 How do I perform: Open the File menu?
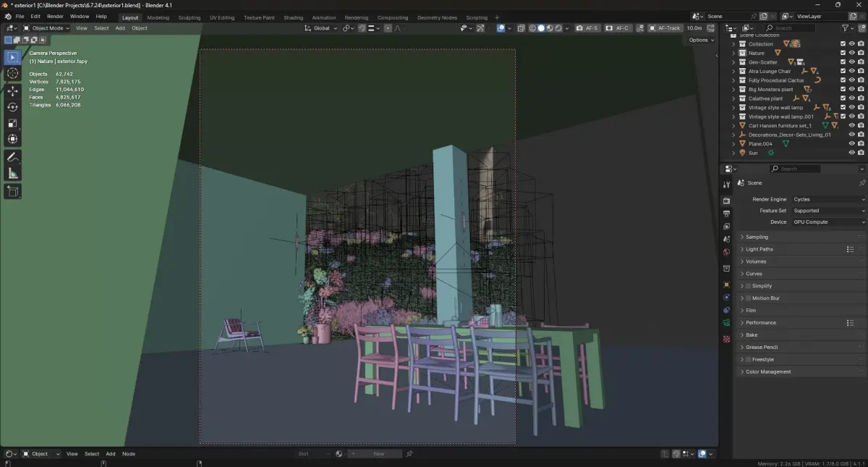(x=19, y=16)
